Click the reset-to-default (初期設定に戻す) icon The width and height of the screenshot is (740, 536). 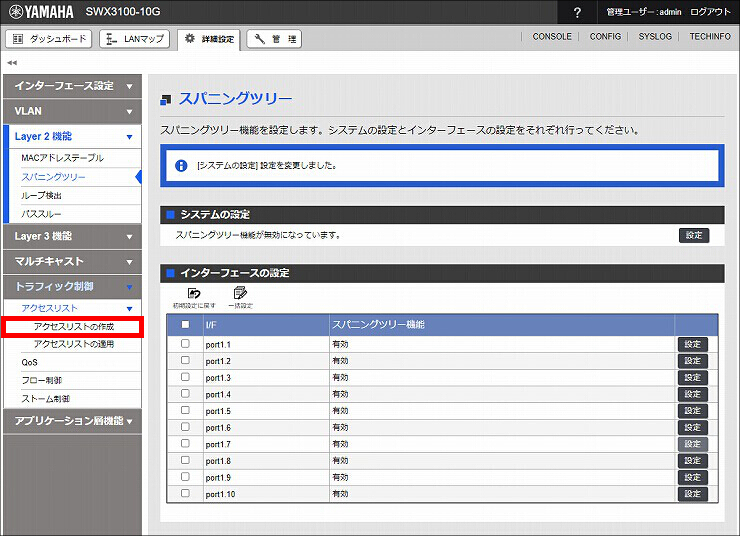pos(194,298)
